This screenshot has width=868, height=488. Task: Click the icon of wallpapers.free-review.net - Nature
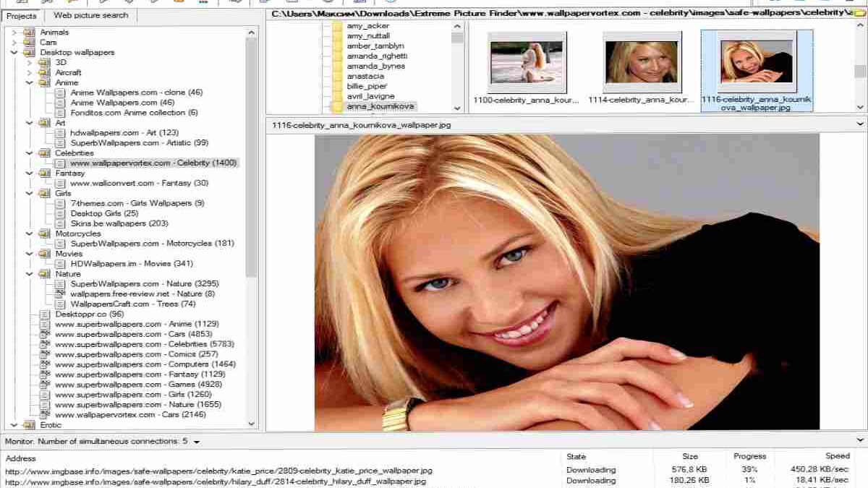click(x=61, y=294)
